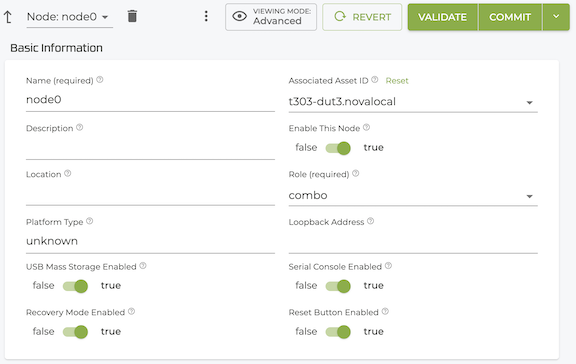Click the false label of Reset Button Enabled

pos(306,331)
